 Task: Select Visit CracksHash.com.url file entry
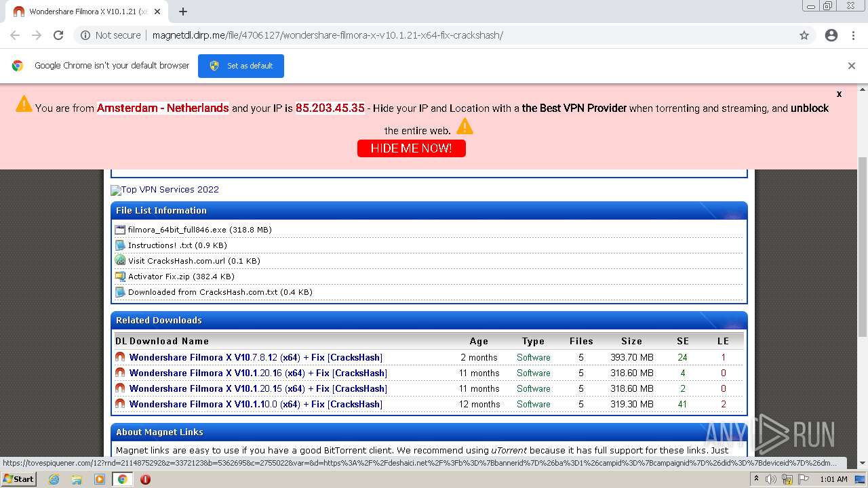(194, 261)
